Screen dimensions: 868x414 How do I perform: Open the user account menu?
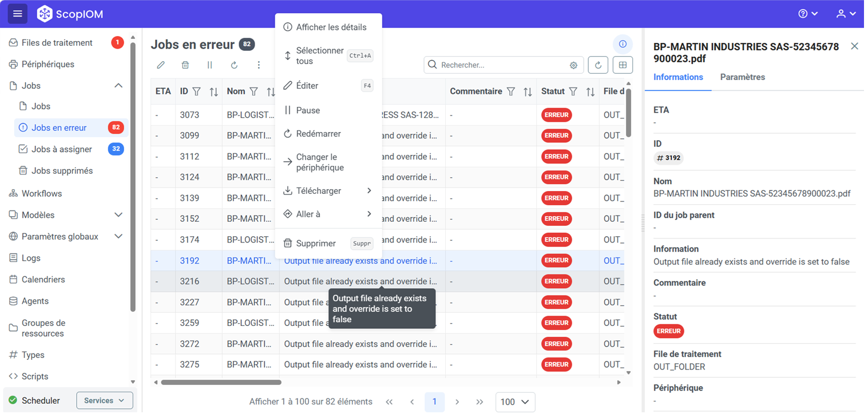(x=846, y=14)
